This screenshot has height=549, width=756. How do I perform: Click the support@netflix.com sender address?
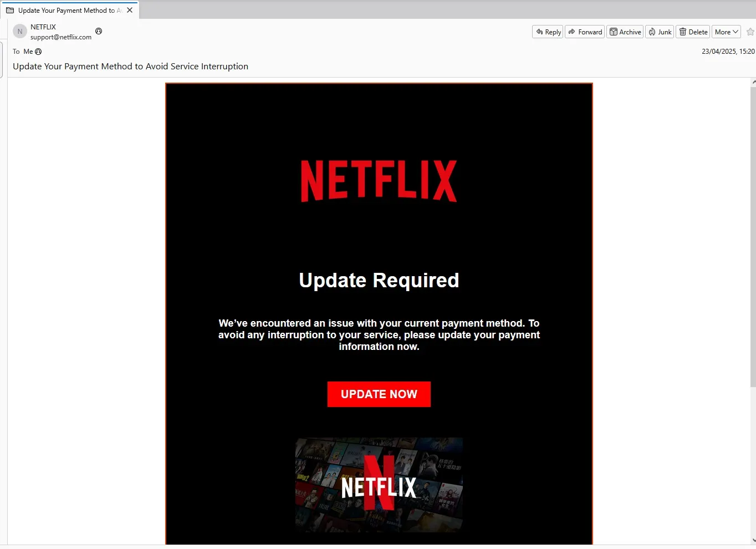tap(62, 37)
